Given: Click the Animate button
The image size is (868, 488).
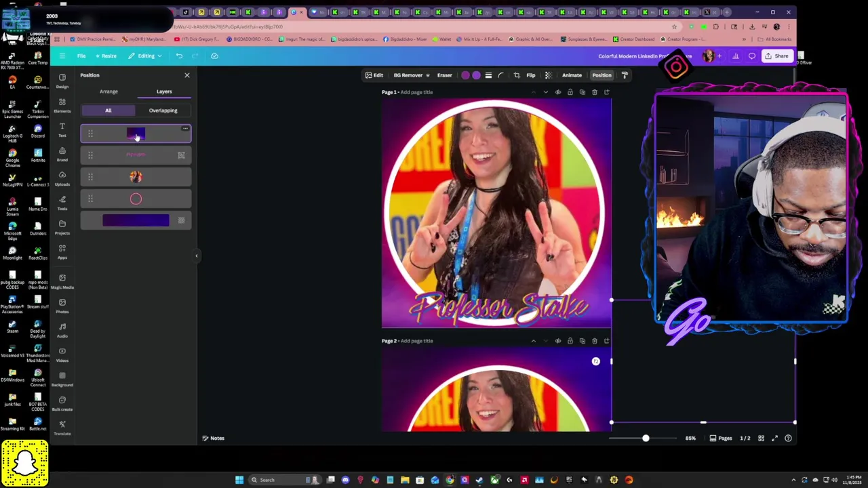Looking at the screenshot, I should pos(572,75).
